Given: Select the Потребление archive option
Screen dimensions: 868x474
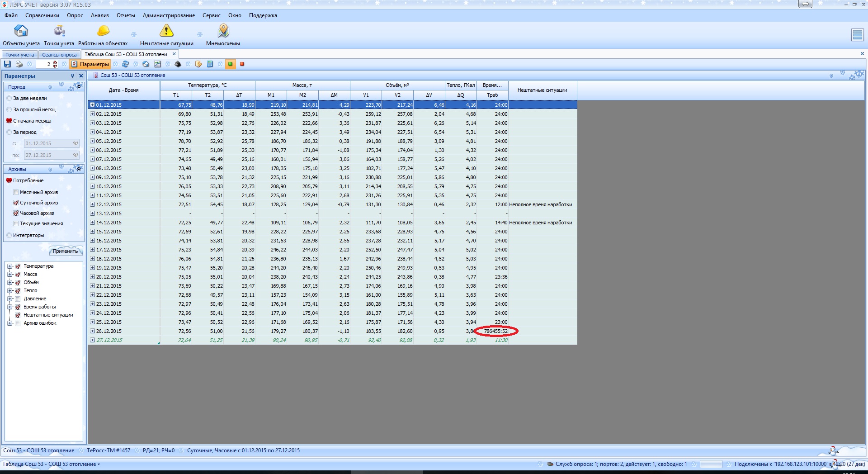Looking at the screenshot, I should (x=9, y=180).
